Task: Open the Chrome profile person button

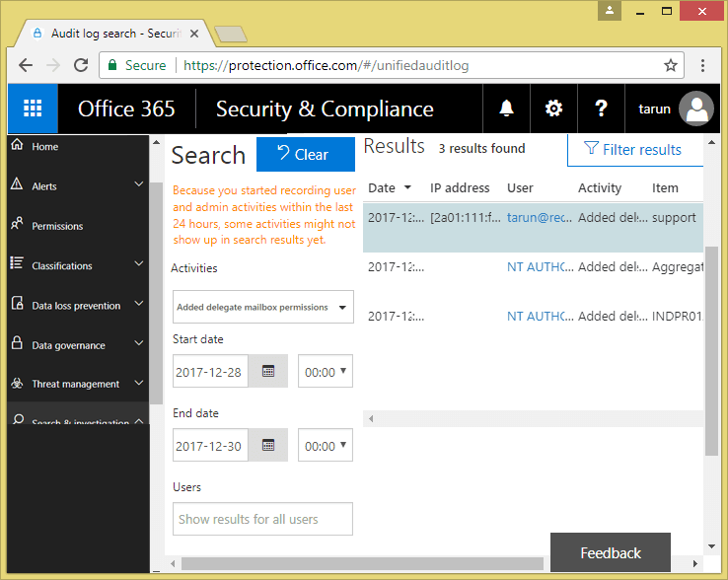Action: pos(610,11)
